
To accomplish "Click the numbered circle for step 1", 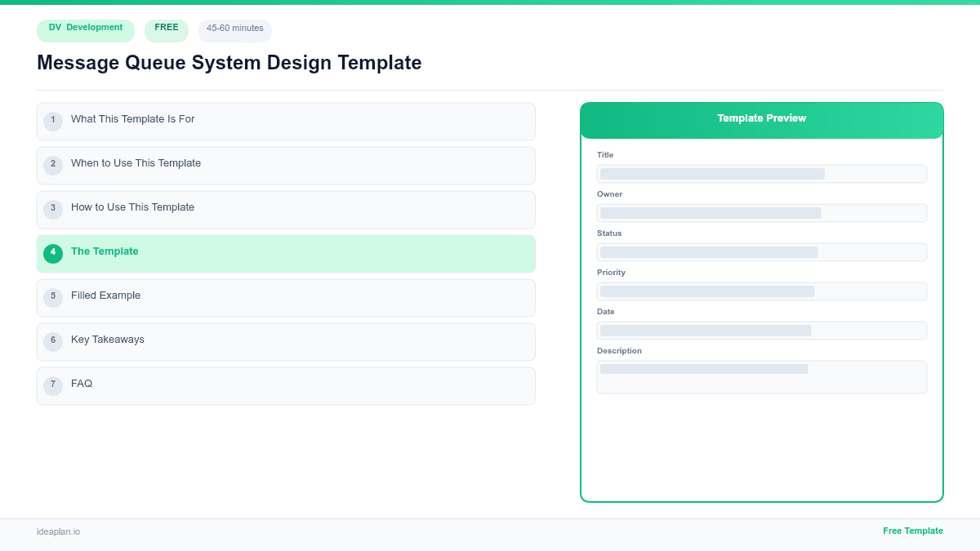I will coord(53,121).
